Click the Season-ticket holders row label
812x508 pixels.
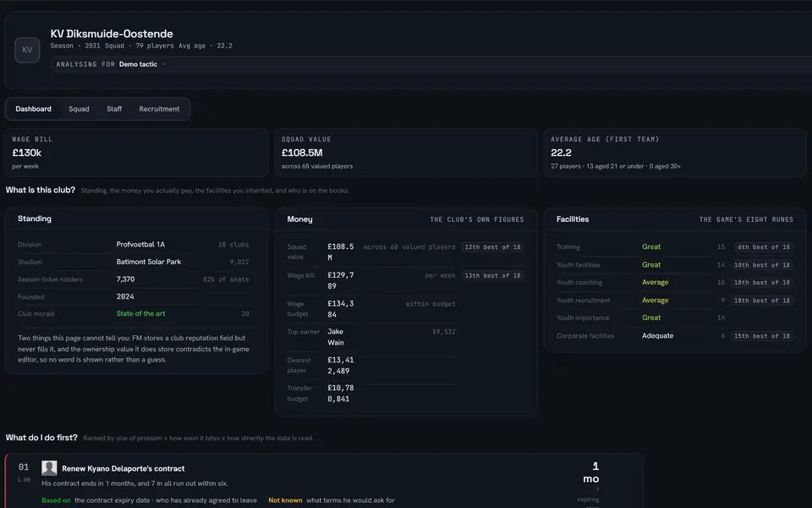pos(50,279)
